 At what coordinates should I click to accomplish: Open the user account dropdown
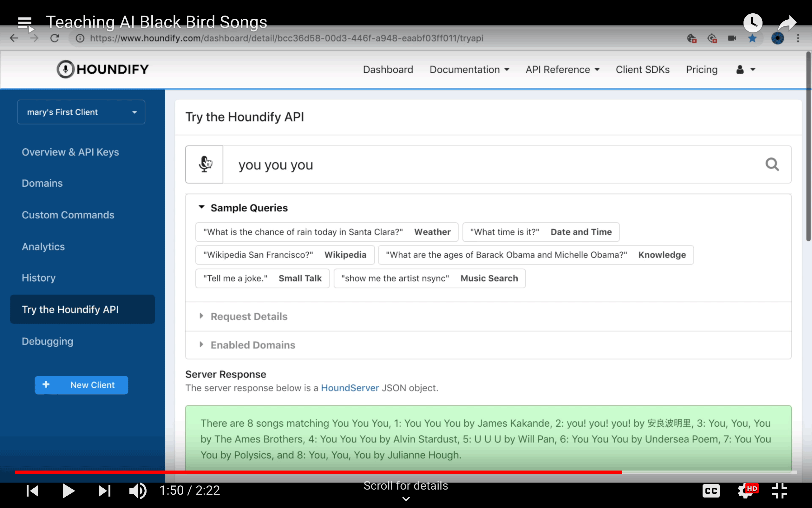click(x=746, y=70)
